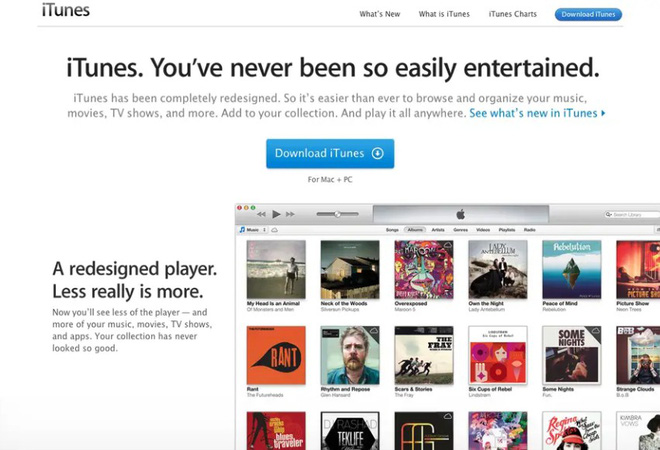Viewport: 660px width, 450px height.
Task: Click the download arrow icon on Download iTunes
Action: pyautogui.click(x=378, y=153)
